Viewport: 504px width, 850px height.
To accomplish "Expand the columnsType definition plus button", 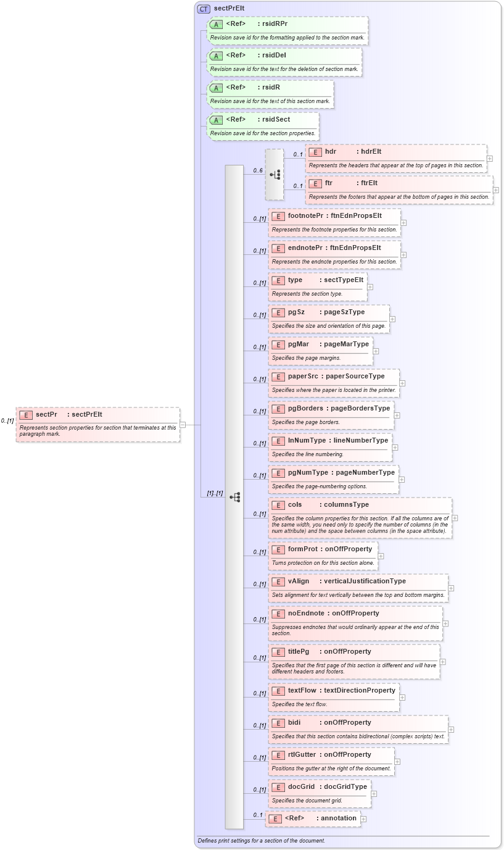I will 455,518.
